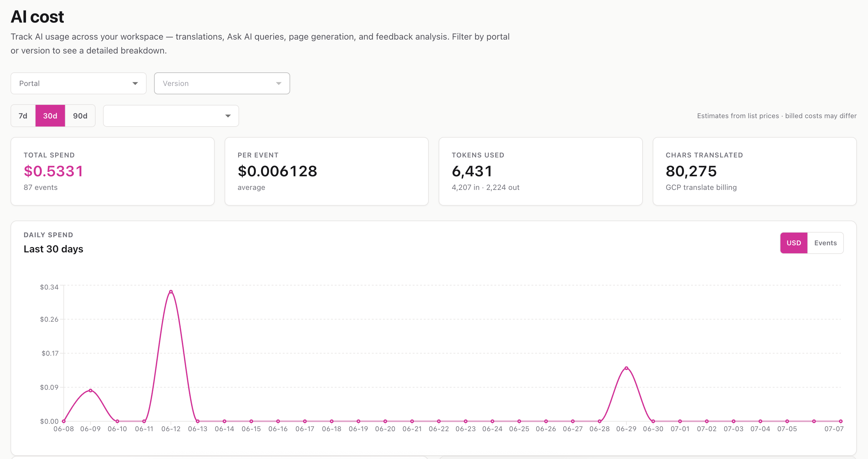Image resolution: width=868 pixels, height=459 pixels.
Task: Click the Tokens Used card
Action: tap(541, 172)
